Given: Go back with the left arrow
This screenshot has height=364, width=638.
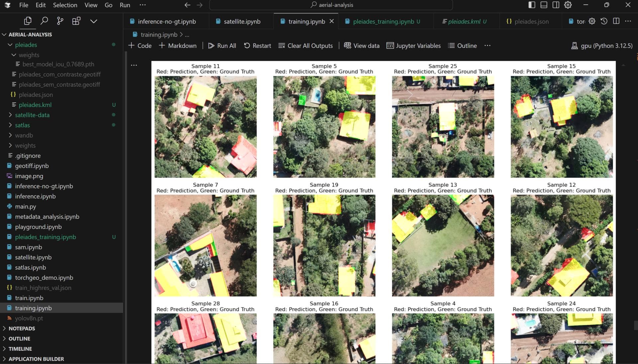Looking at the screenshot, I should tap(187, 5).
